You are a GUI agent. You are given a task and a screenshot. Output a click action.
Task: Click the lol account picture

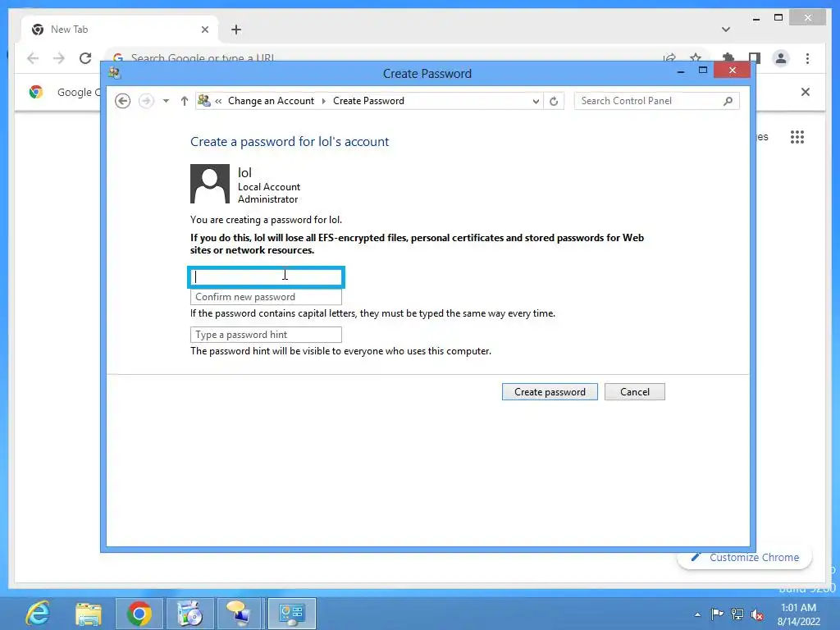pyautogui.click(x=210, y=184)
